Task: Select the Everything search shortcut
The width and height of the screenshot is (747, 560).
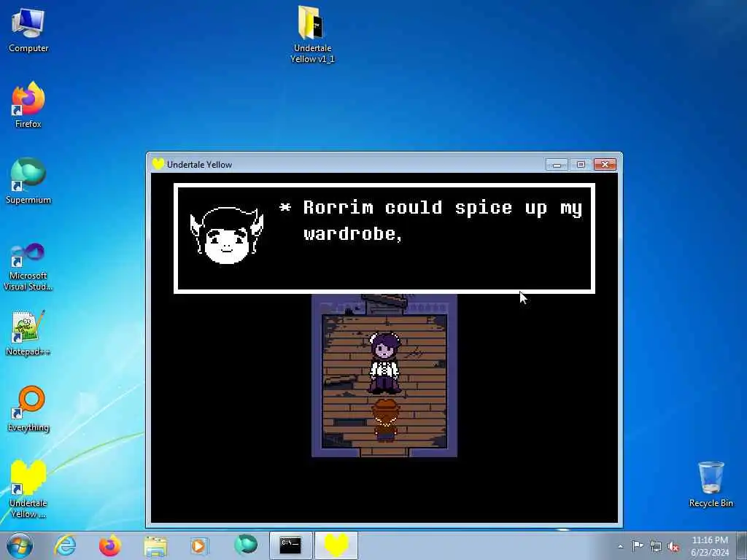Action: 28,408
